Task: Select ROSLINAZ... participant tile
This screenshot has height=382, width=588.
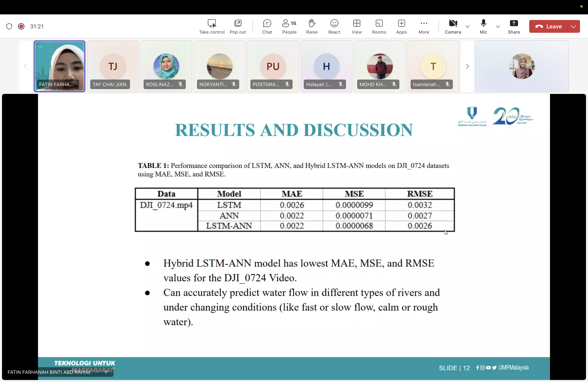Action: (x=166, y=66)
